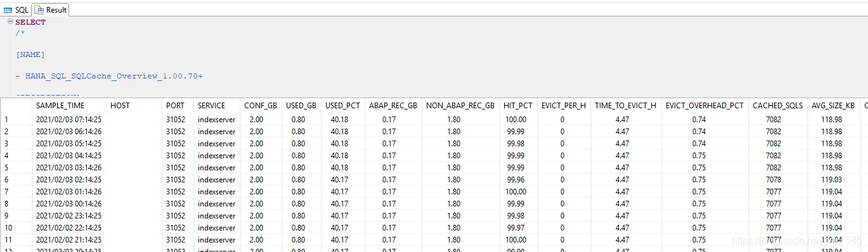The height and width of the screenshot is (252, 868).
Task: Click the USED_PCT column header
Action: point(342,105)
